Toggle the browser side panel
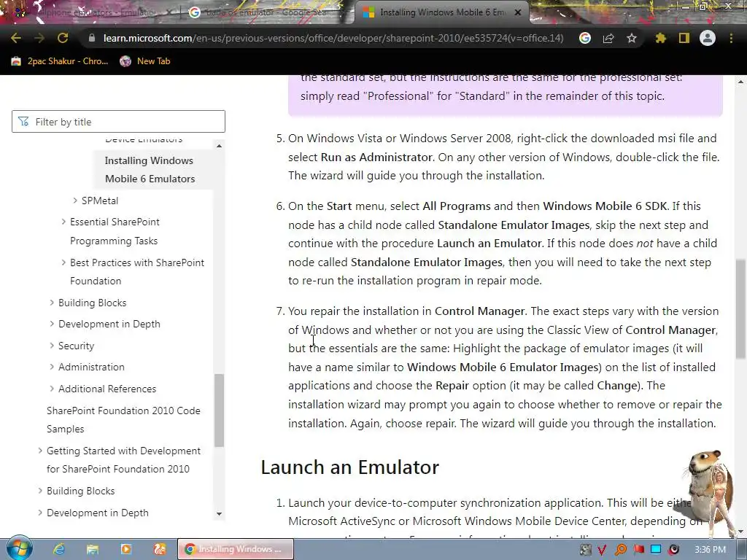The height and width of the screenshot is (560, 747). pyautogui.click(x=684, y=38)
